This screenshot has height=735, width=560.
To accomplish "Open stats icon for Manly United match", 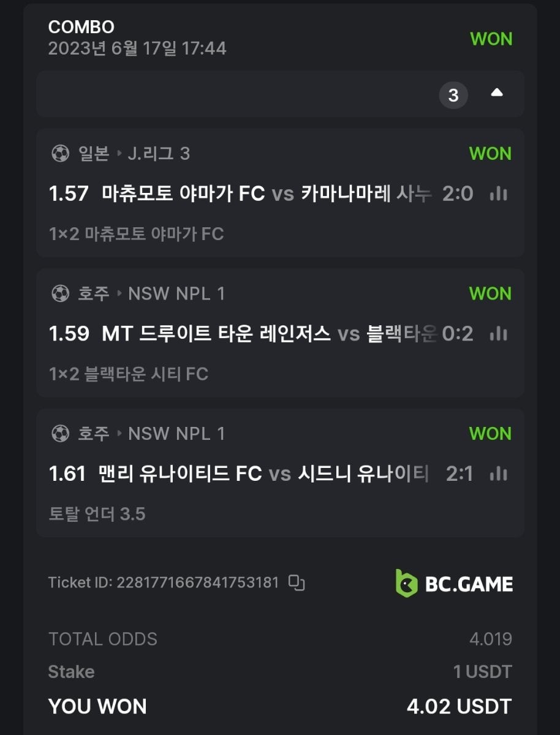I will pyautogui.click(x=499, y=473).
